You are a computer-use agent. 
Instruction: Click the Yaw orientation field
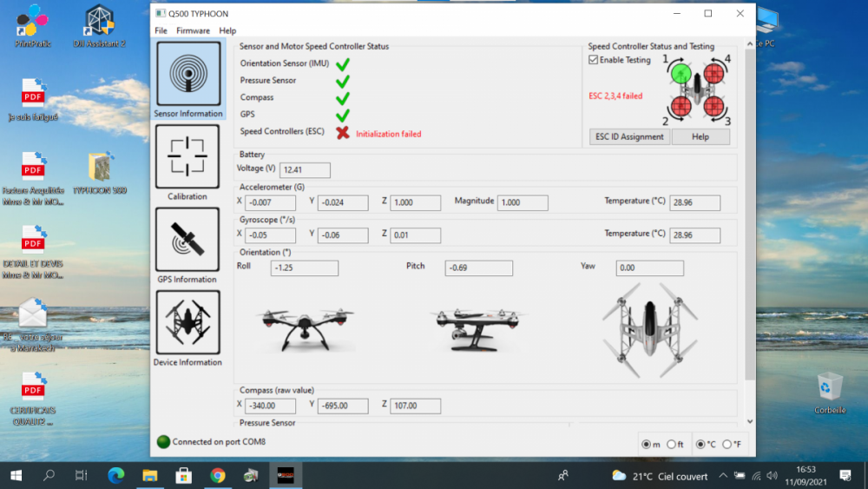tap(650, 268)
